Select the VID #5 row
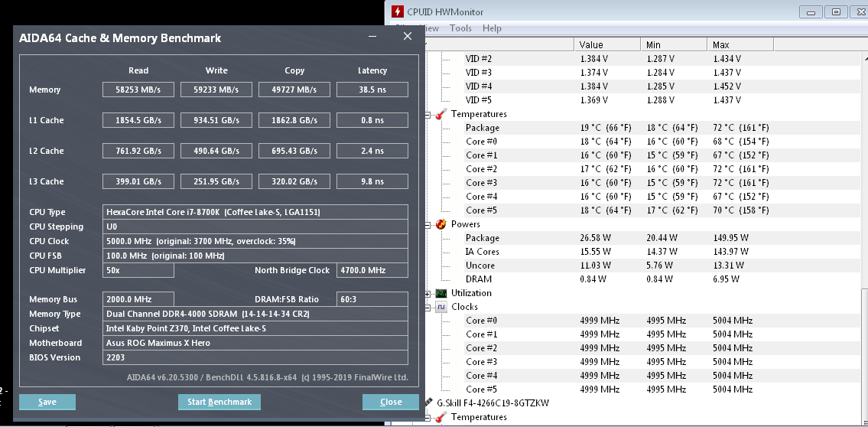Viewport: 868px width, 427px height. pos(662,100)
